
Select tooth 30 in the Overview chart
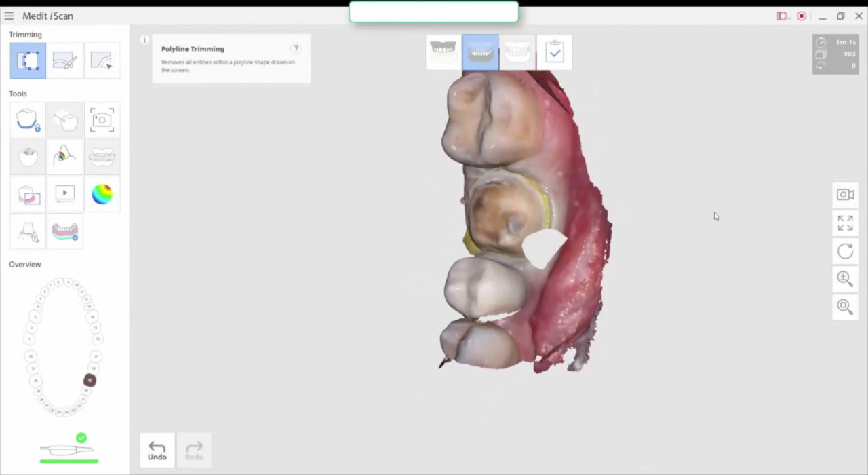36,381
